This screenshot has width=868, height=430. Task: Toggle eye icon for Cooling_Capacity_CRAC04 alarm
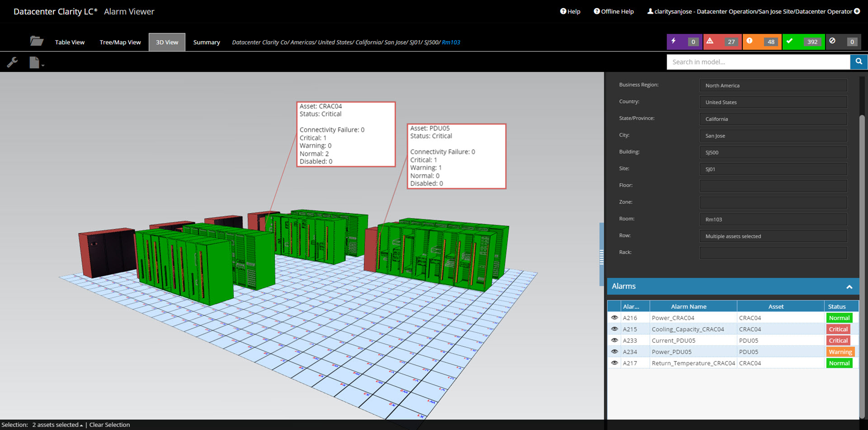pyautogui.click(x=614, y=329)
